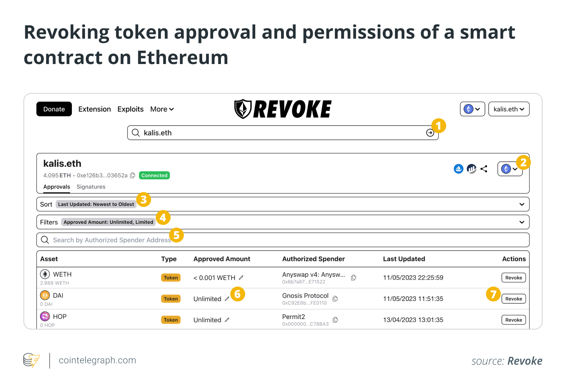
Task: Click the search submit arrow icon
Action: point(430,133)
